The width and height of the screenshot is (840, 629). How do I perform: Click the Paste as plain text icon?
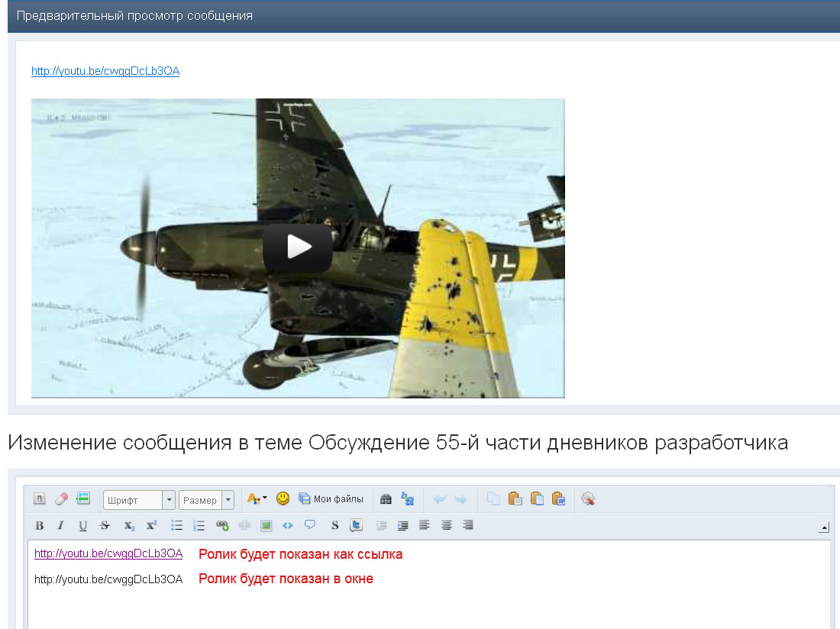537,499
